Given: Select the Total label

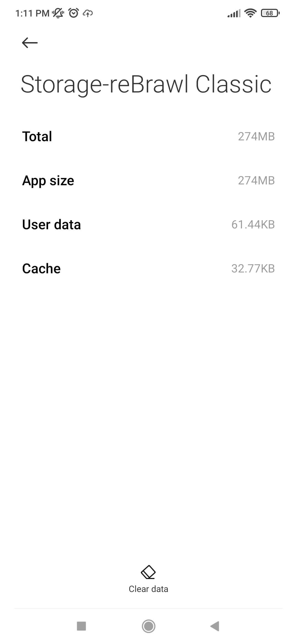Looking at the screenshot, I should (37, 137).
